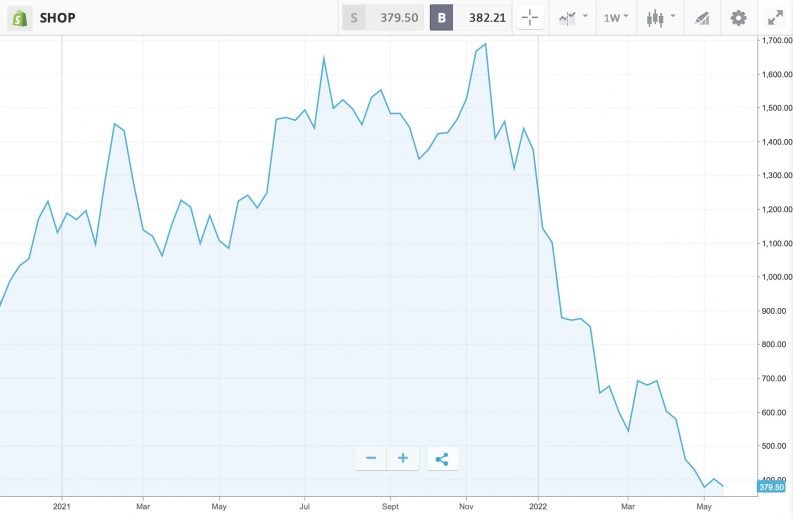This screenshot has width=793, height=518.
Task: Click the 2021 label on time axis
Action: coord(62,507)
